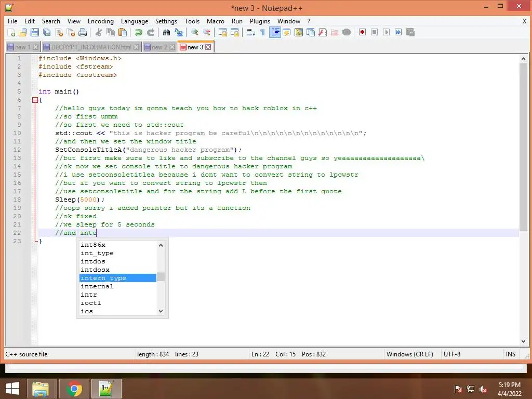The width and height of the screenshot is (532, 399).
Task: Click the autocomplete list scrollbar thumb
Action: point(161,276)
